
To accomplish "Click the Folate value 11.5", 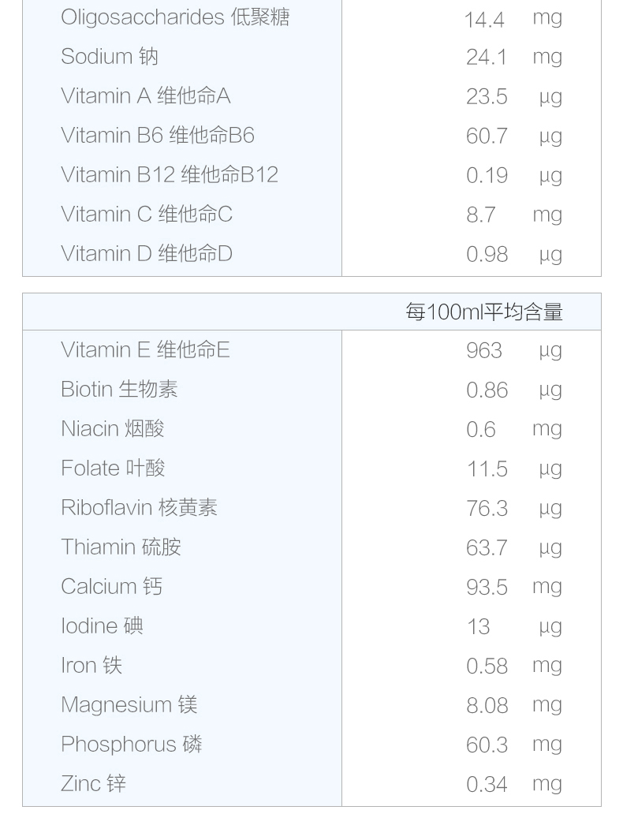I will pyautogui.click(x=487, y=469).
